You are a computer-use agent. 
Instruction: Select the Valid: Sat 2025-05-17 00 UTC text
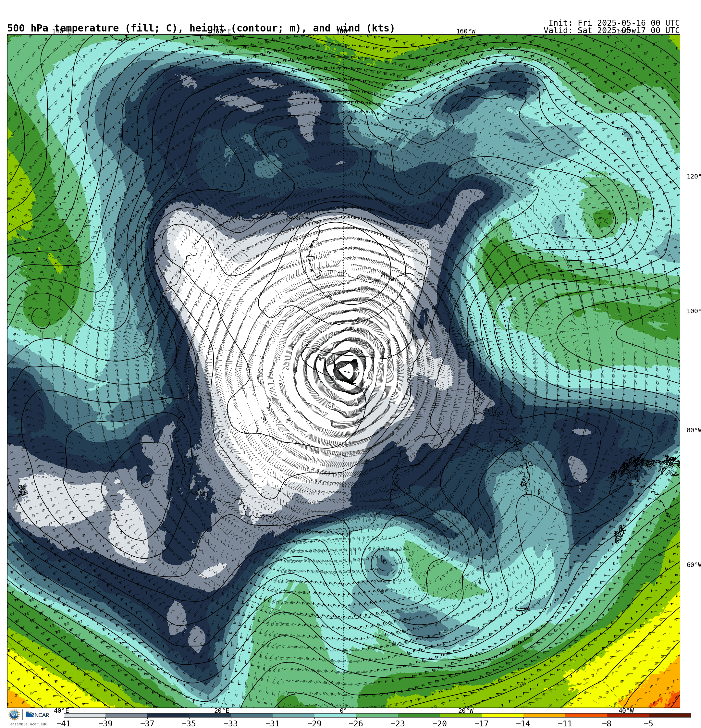point(611,31)
